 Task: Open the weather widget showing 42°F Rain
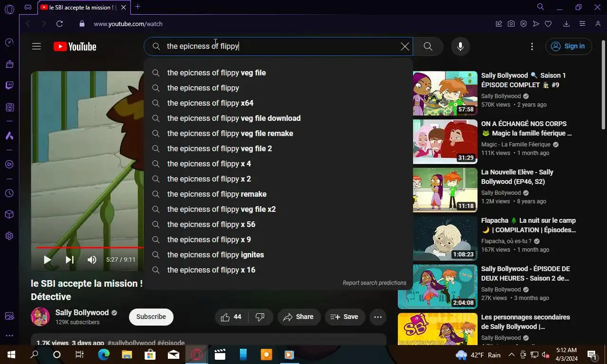(x=478, y=355)
